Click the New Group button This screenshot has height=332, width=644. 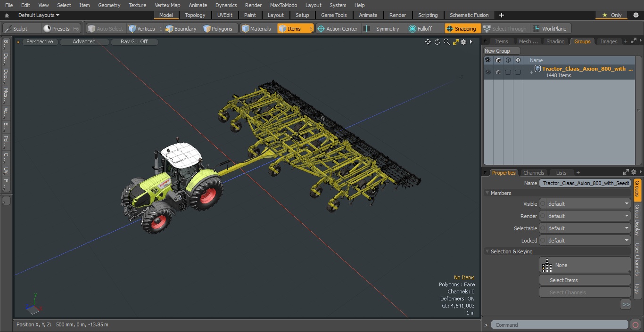(502, 51)
